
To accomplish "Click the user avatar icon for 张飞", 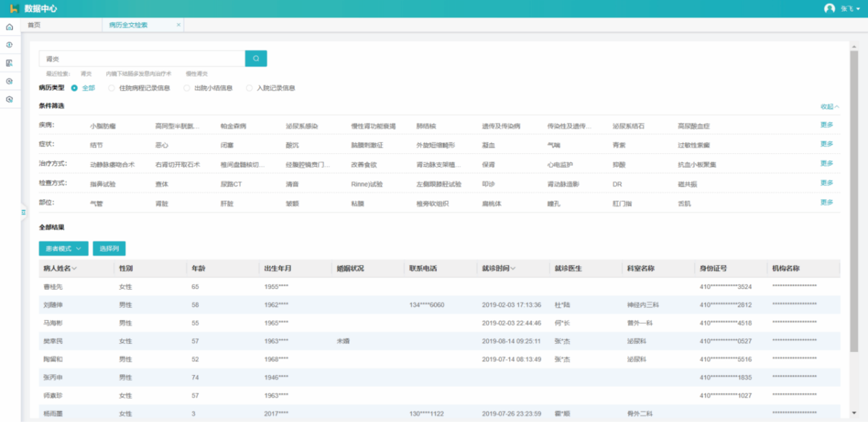I will (829, 9).
